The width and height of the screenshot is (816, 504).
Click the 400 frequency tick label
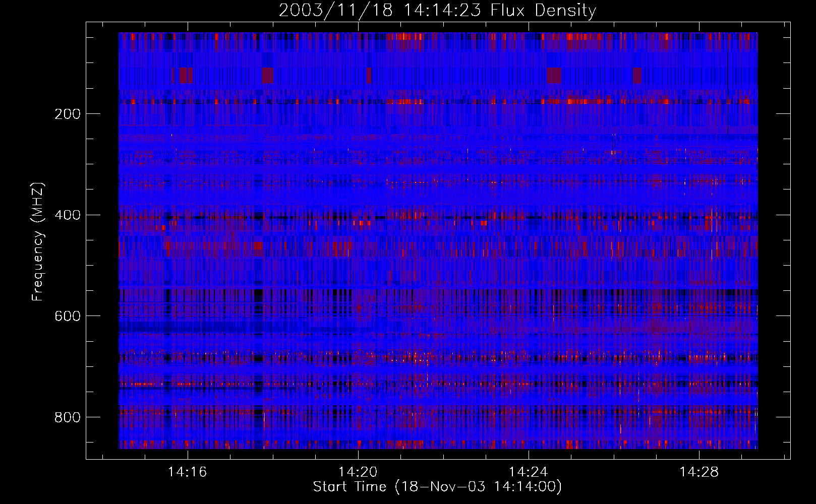(x=68, y=215)
